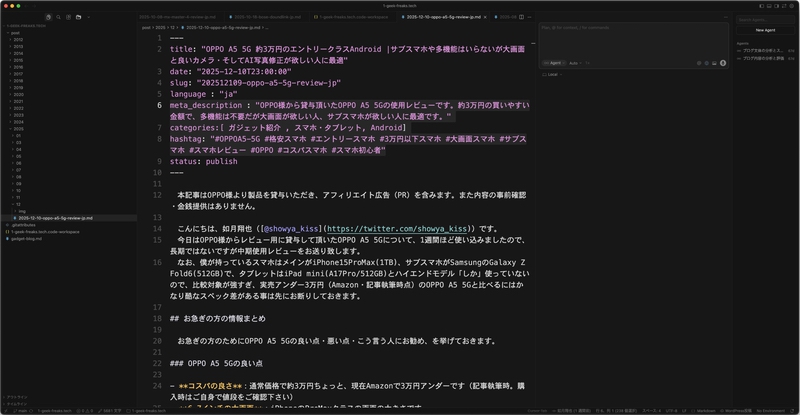Open the Search view in the sidebar

58,17
